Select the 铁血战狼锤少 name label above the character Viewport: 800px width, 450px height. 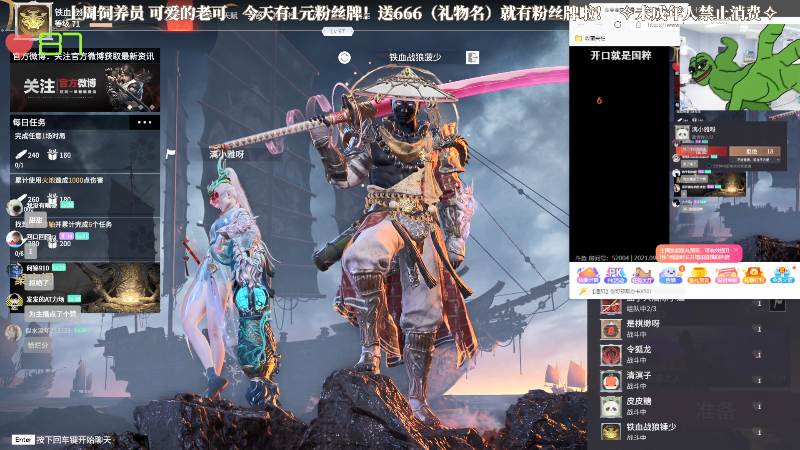click(415, 58)
